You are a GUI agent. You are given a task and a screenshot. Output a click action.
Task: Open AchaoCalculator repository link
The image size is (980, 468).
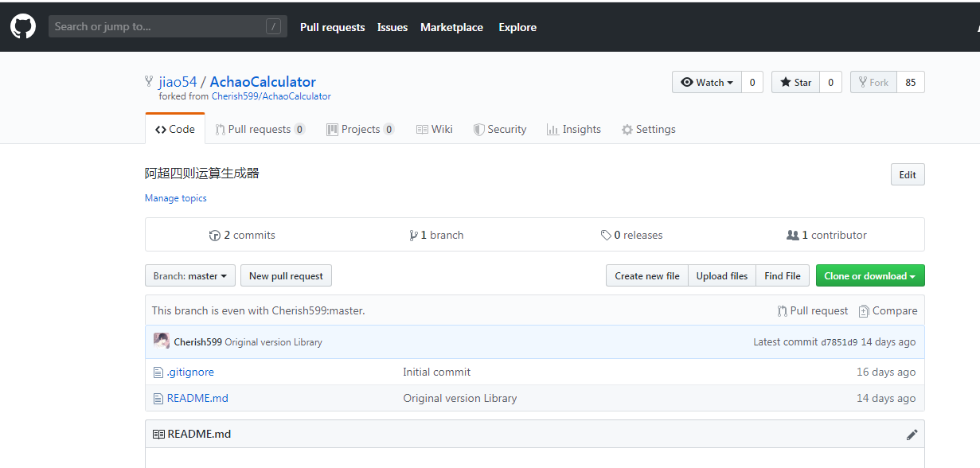pos(263,82)
